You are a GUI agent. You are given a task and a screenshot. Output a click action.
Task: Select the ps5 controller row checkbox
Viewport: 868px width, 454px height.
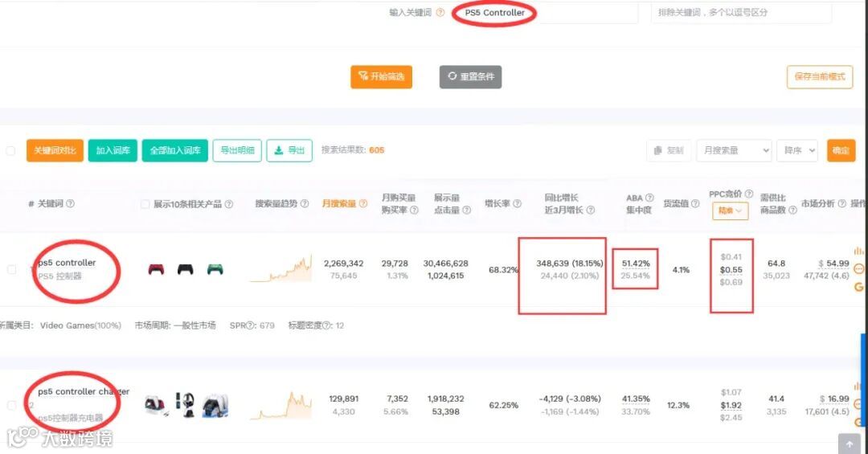click(11, 270)
